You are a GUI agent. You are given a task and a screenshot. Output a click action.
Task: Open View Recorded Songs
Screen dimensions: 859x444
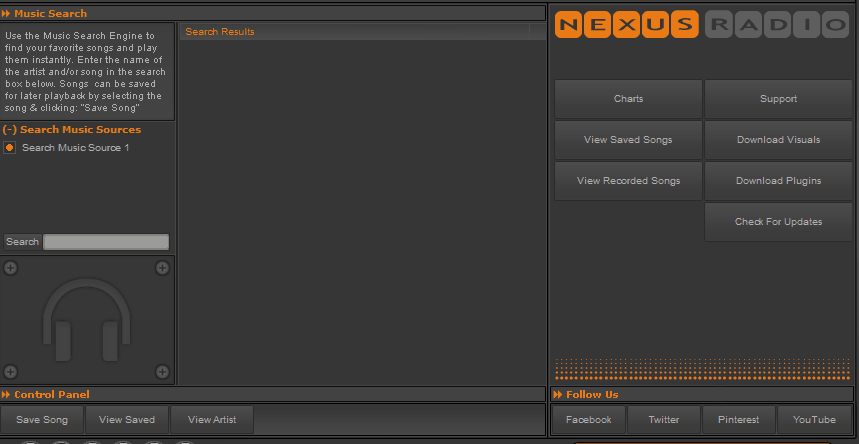click(x=628, y=181)
